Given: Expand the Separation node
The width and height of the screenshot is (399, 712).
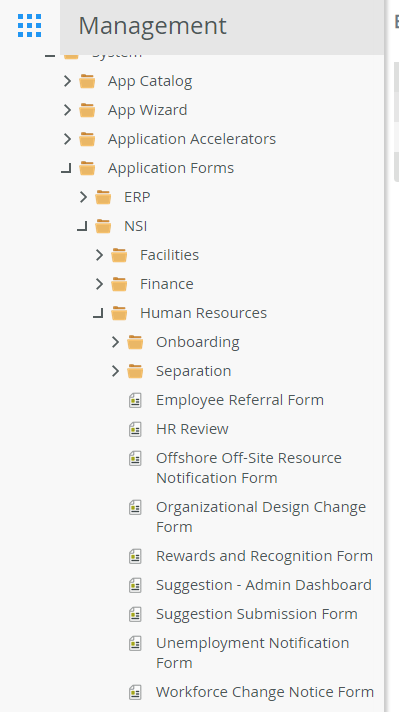Looking at the screenshot, I should pos(115,371).
